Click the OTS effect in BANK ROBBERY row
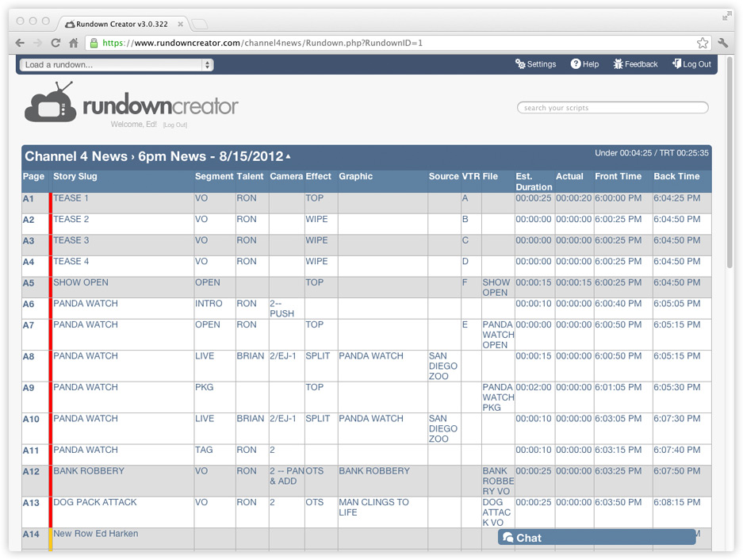743x560 pixels. point(315,471)
